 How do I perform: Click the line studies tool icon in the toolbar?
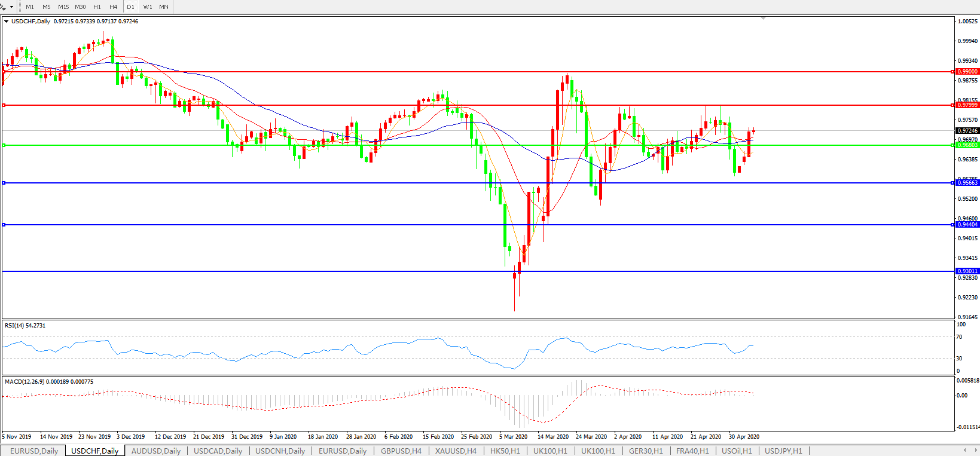tap(4, 7)
